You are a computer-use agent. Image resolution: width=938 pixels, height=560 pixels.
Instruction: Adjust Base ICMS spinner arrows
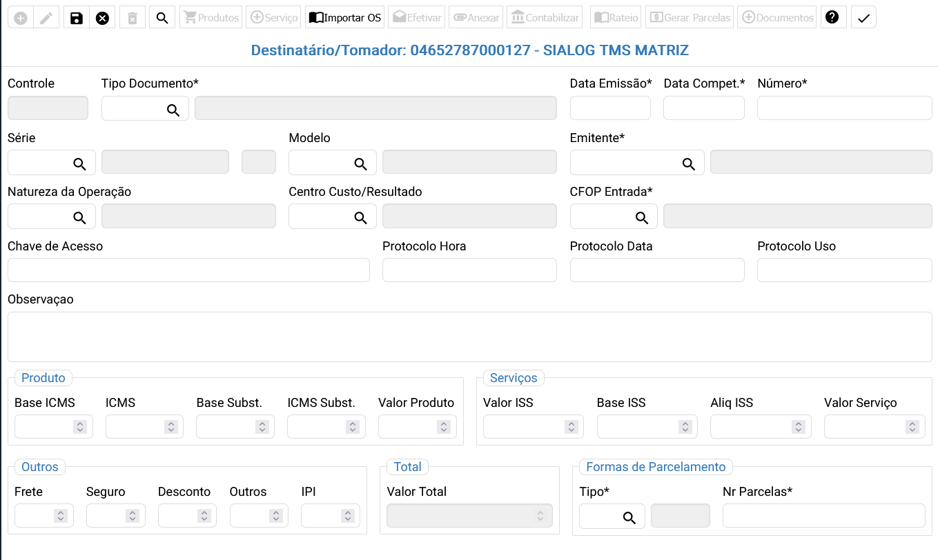coord(80,427)
